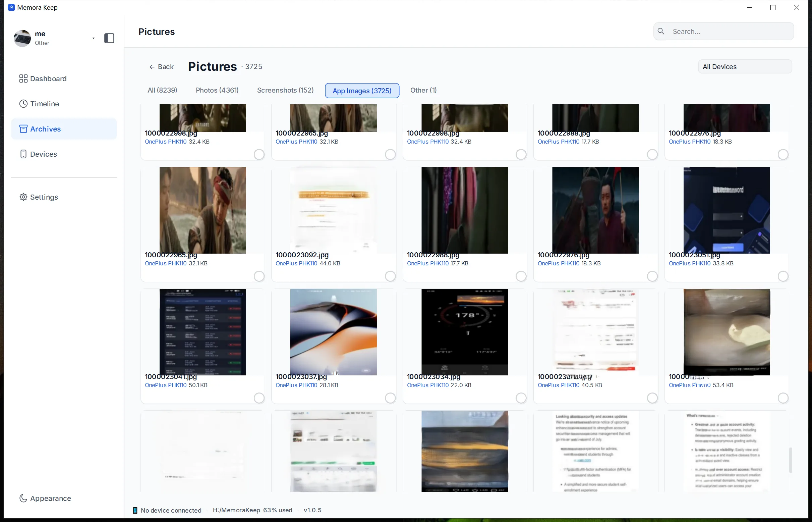The height and width of the screenshot is (522, 812).
Task: Open the Dashboard grid icon
Action: [23, 79]
